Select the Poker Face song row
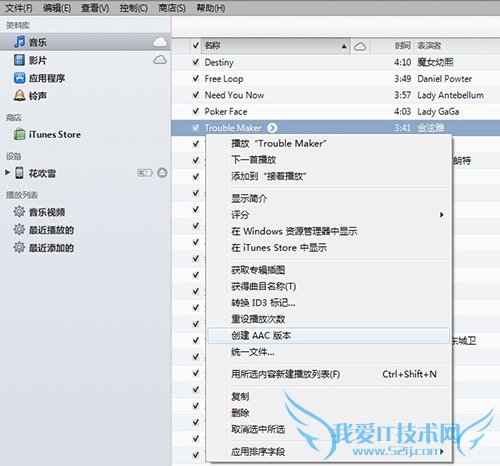500x466 pixels. point(336,111)
